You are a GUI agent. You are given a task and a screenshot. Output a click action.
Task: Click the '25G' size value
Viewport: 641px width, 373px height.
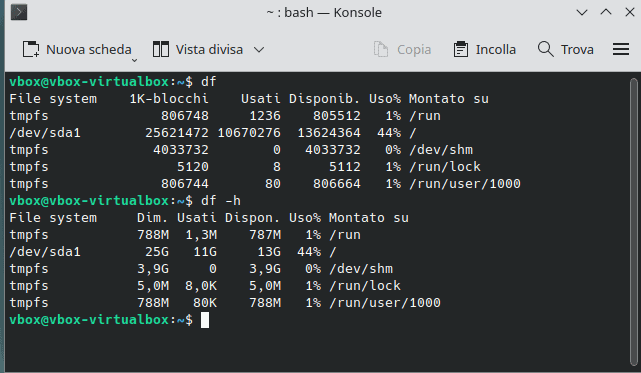[x=157, y=252]
